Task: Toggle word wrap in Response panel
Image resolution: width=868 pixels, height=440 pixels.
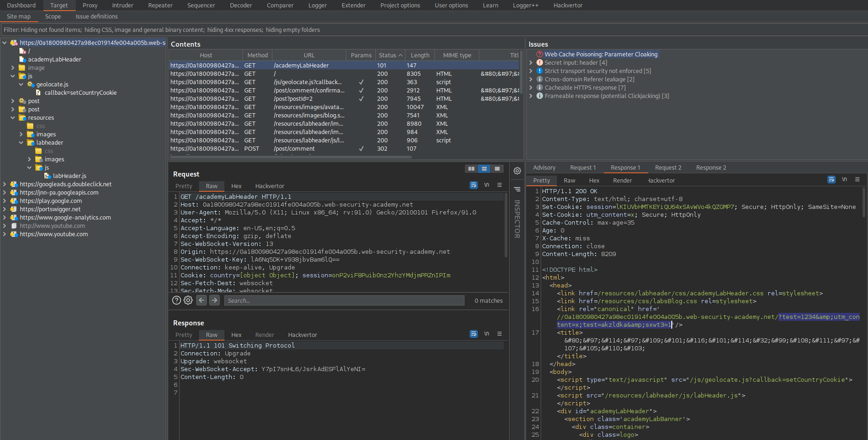Action: (x=474, y=334)
